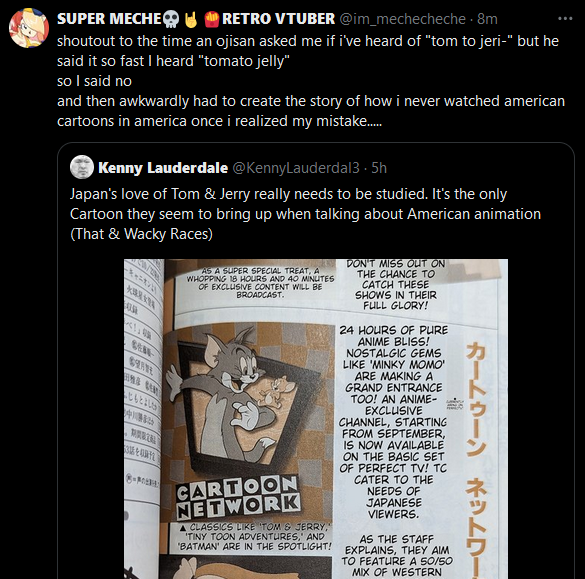585x579 pixels.
Task: Open the 8m tweet timestamp
Action: [487, 19]
